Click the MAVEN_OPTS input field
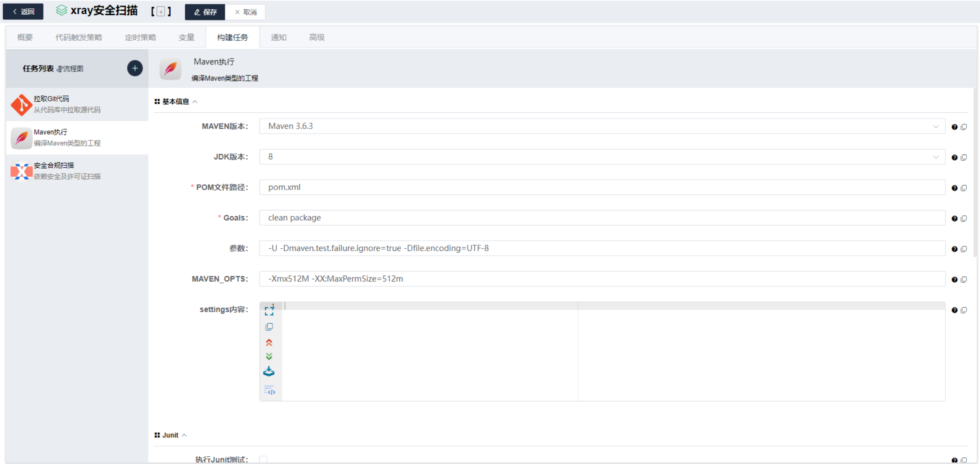 (602, 279)
